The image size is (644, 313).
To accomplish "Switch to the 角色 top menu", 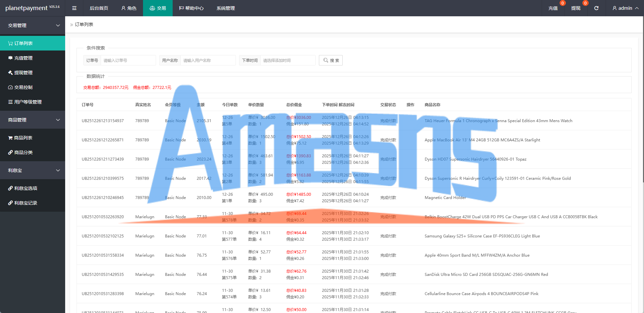I will coord(129,8).
